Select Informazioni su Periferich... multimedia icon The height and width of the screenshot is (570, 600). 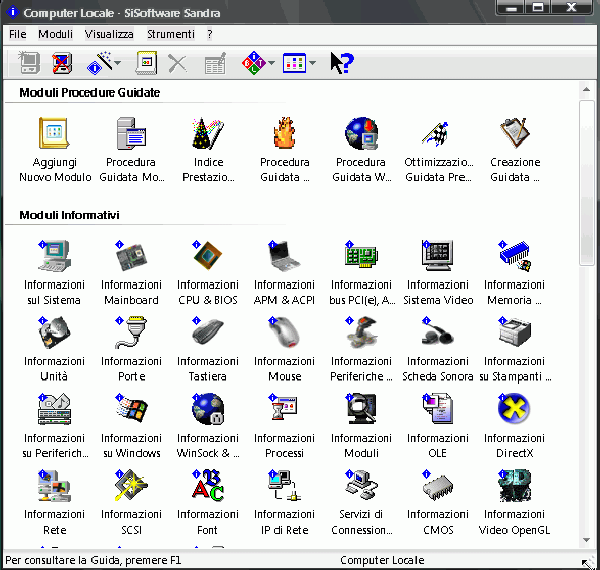coord(55,426)
